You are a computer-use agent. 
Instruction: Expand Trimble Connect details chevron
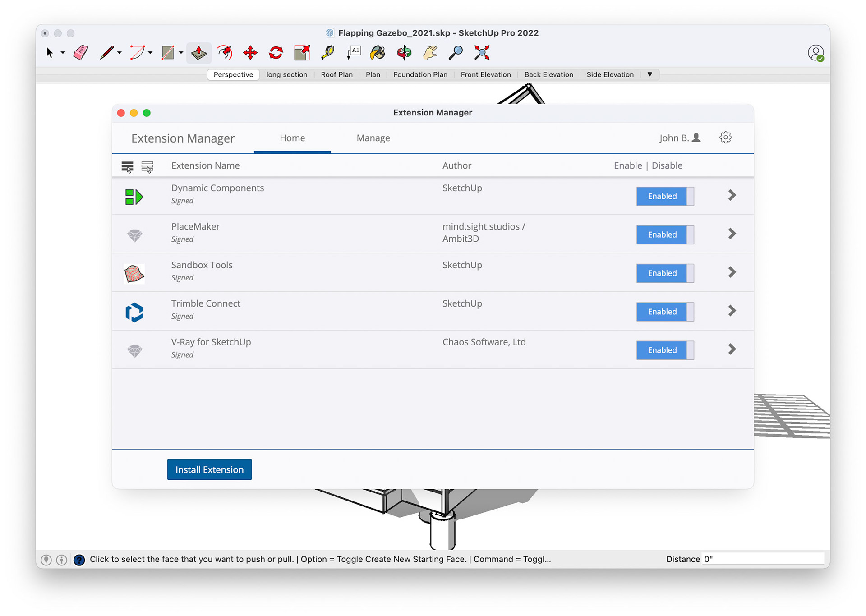pyautogui.click(x=732, y=311)
